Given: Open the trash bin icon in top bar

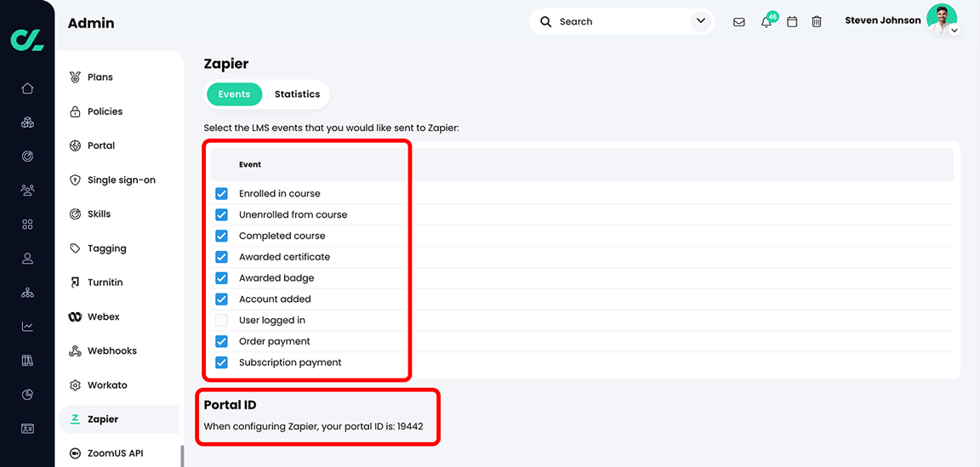Looking at the screenshot, I should 817,22.
